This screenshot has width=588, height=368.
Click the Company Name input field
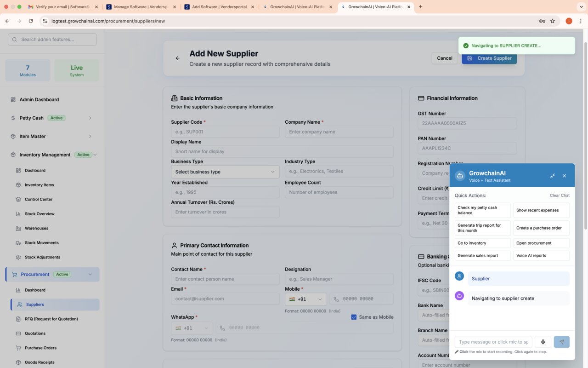coord(339,132)
